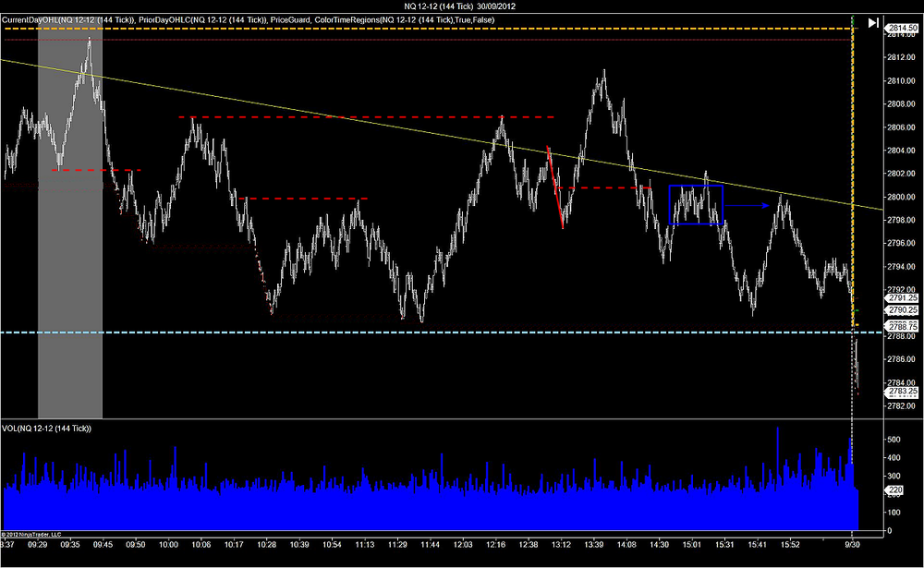Click the 2810.00 price axis label
The image size is (924, 568).
[x=901, y=80]
